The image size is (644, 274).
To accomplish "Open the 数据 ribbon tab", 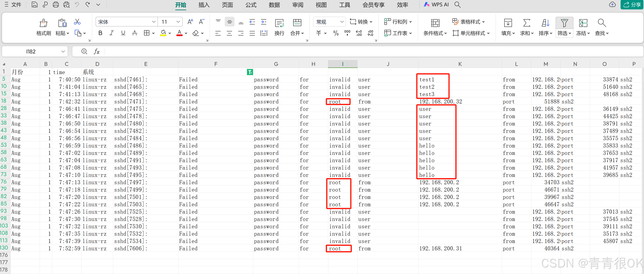I will [274, 5].
